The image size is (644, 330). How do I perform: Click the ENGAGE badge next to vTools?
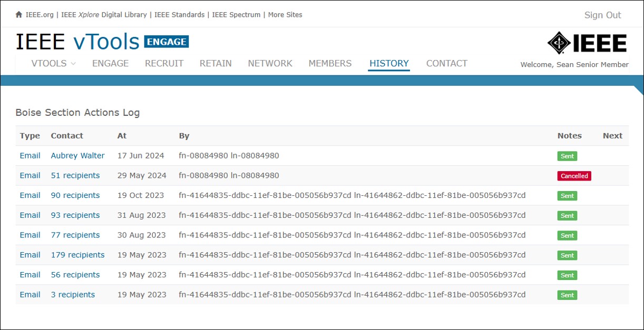point(167,42)
